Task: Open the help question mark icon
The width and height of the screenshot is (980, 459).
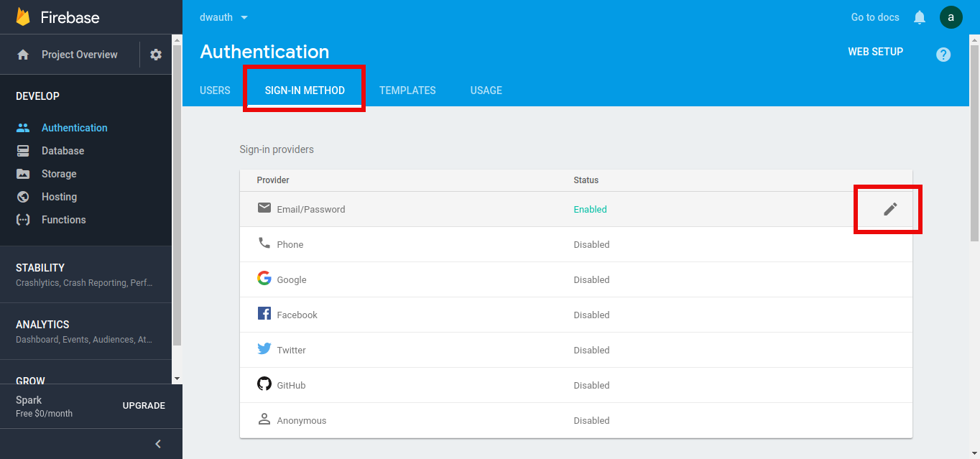Action: [943, 55]
